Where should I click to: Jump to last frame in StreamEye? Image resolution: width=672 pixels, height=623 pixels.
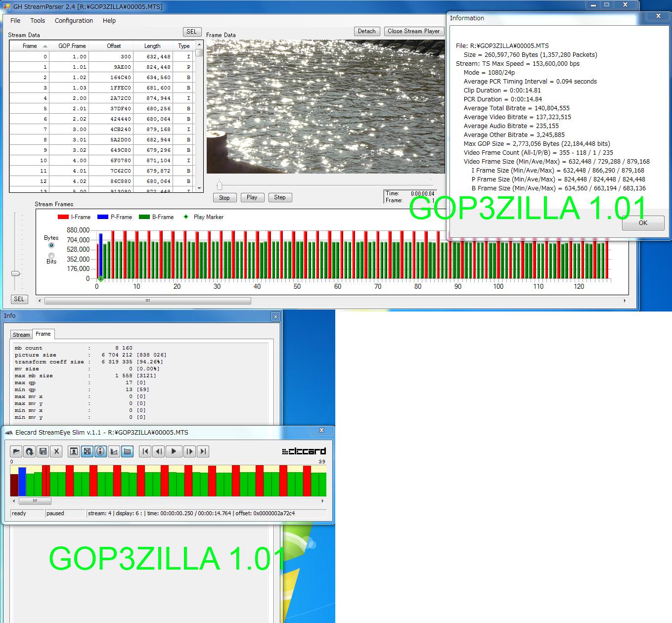[203, 451]
